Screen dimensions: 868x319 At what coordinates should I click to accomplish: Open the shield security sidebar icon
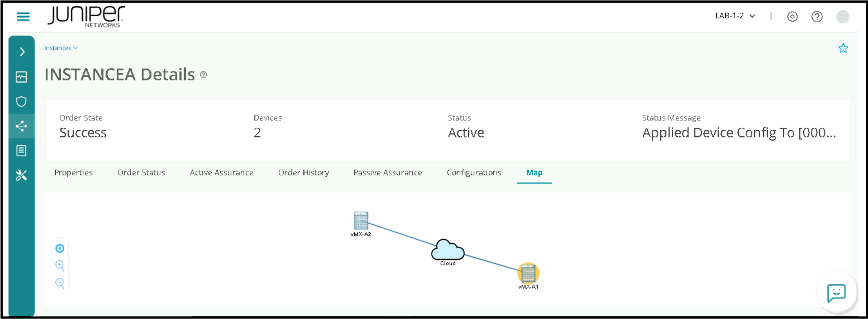tap(21, 101)
